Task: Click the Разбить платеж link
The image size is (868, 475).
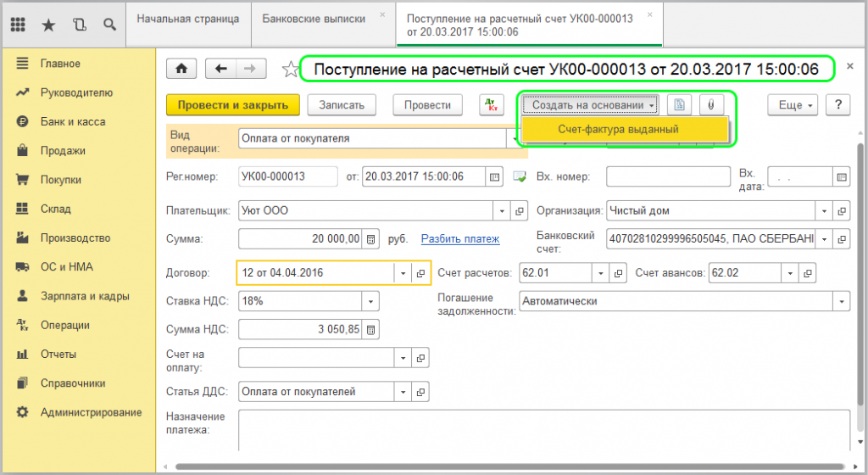Action: point(460,239)
